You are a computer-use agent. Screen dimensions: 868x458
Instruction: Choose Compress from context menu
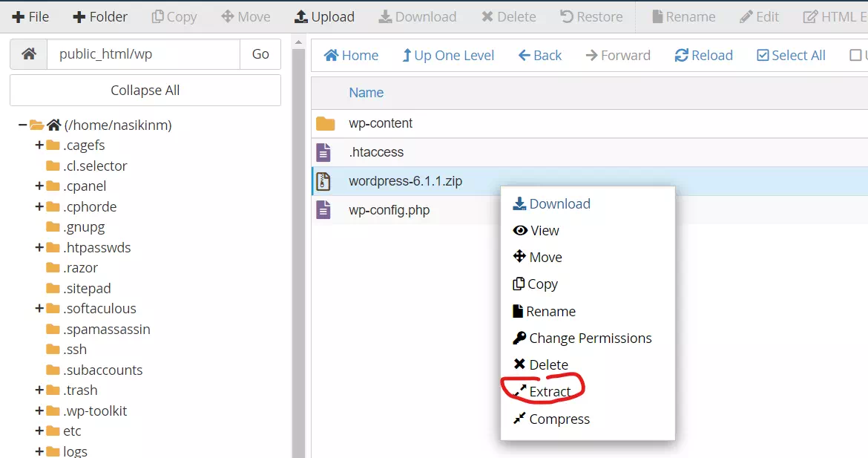click(550, 419)
